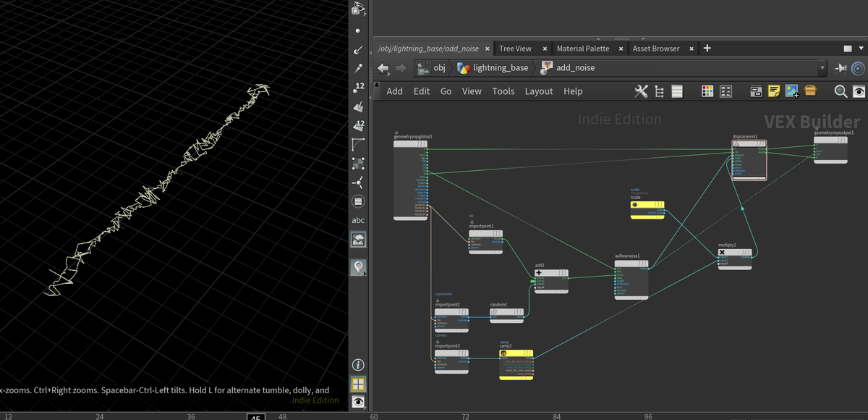Open the Help menu

tap(573, 91)
